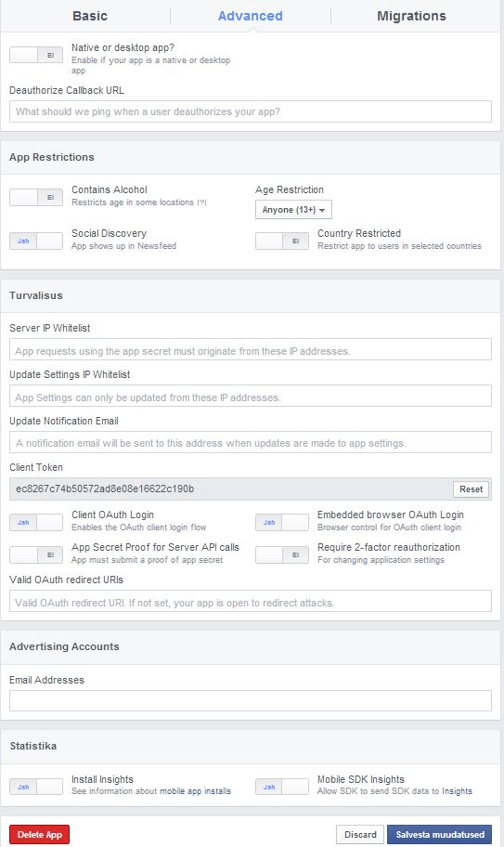Open the Migrations tab
The width and height of the screenshot is (504, 847).
pyautogui.click(x=411, y=16)
